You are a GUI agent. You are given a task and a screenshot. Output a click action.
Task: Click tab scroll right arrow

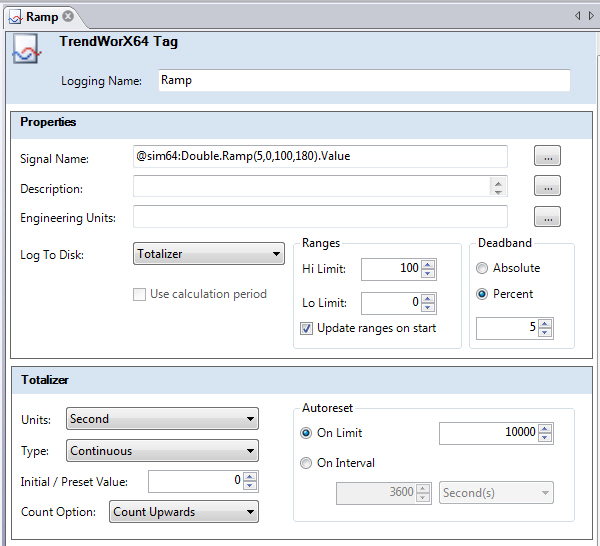[x=591, y=16]
